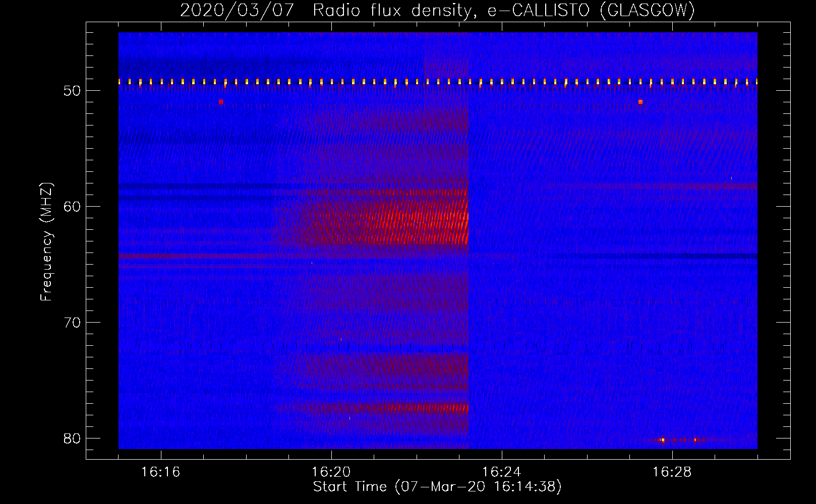Click the '2020/03/07' date in the title
The image size is (816, 504).
tap(237, 11)
